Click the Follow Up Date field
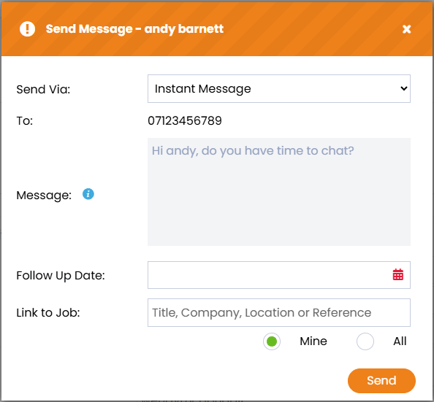 coord(279,275)
